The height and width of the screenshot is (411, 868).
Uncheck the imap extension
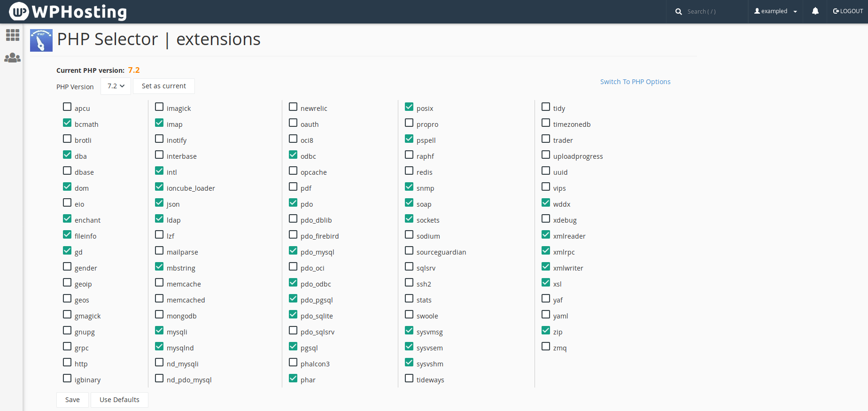pyautogui.click(x=159, y=123)
